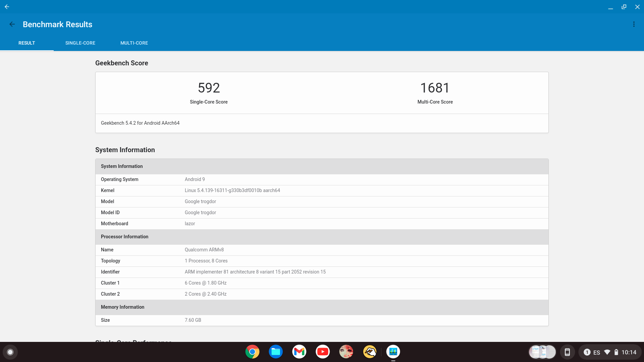Click the Topology row label
Screen dimensions: 644x362
pyautogui.click(x=110, y=261)
